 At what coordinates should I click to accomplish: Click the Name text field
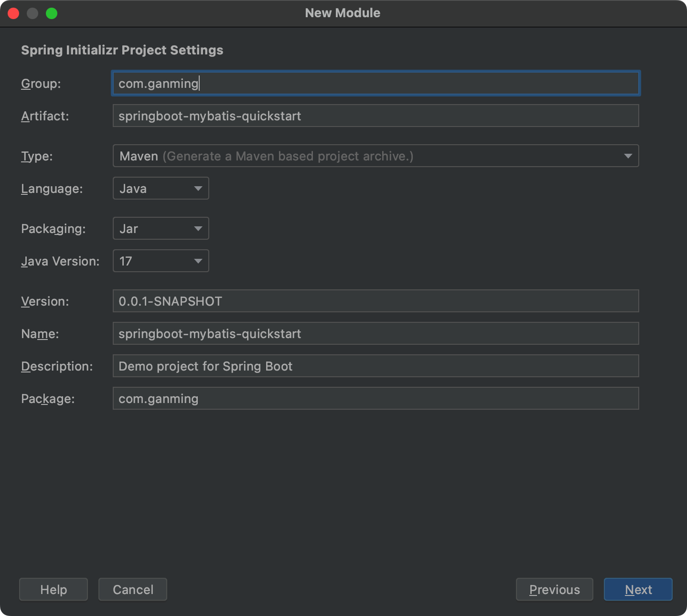pos(376,334)
